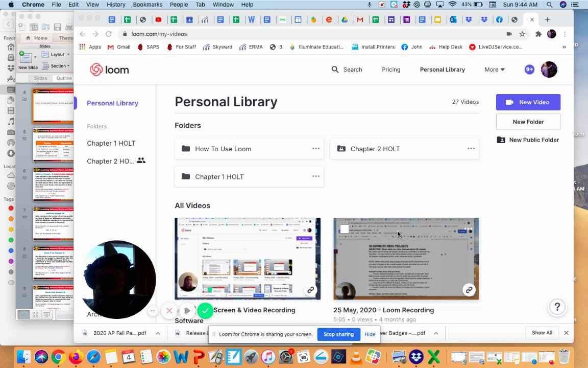Create a New Public Folder
The image size is (588, 368).
click(528, 140)
